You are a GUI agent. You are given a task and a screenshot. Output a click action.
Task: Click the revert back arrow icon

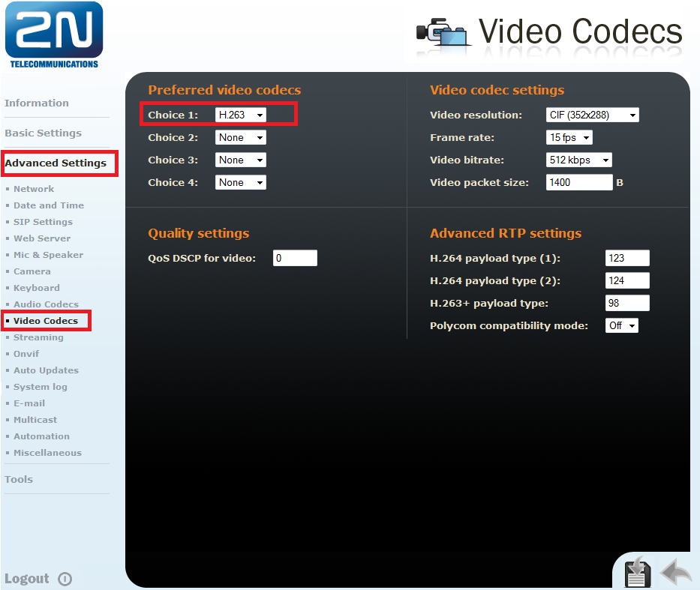click(676, 573)
